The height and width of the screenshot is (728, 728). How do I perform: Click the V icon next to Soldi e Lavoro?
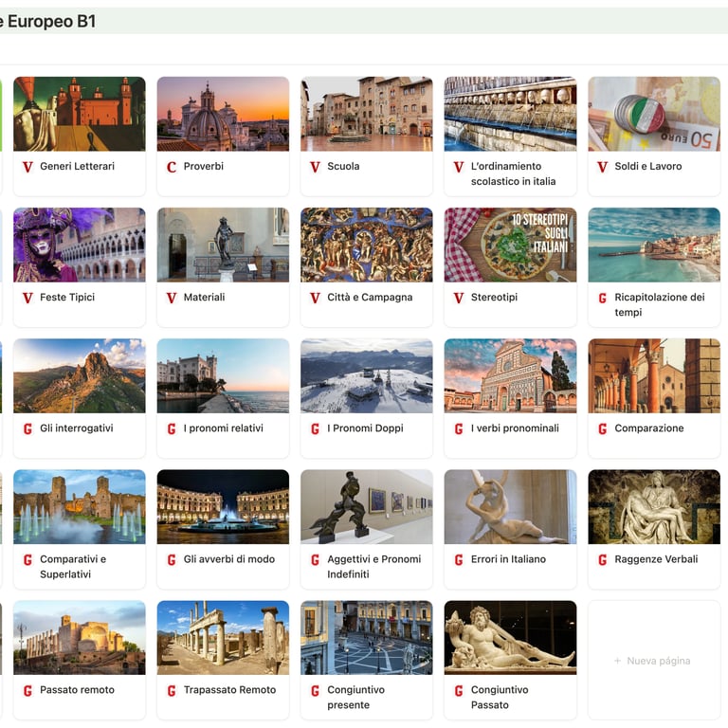point(602,167)
